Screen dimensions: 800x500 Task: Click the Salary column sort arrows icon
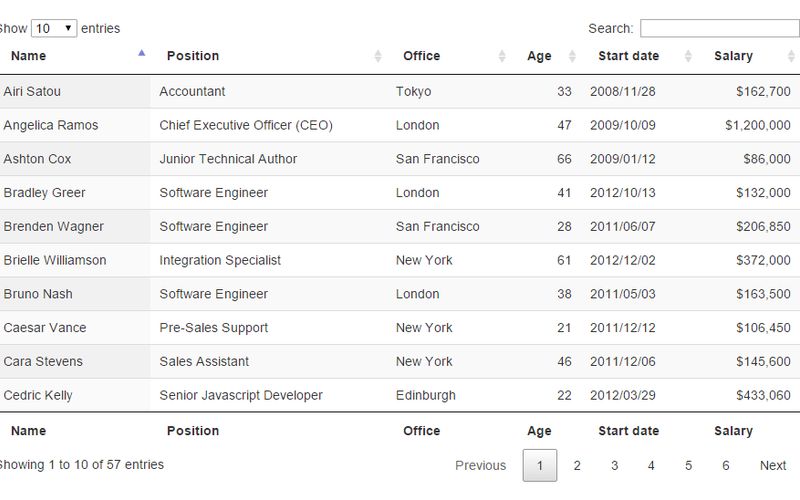click(789, 56)
